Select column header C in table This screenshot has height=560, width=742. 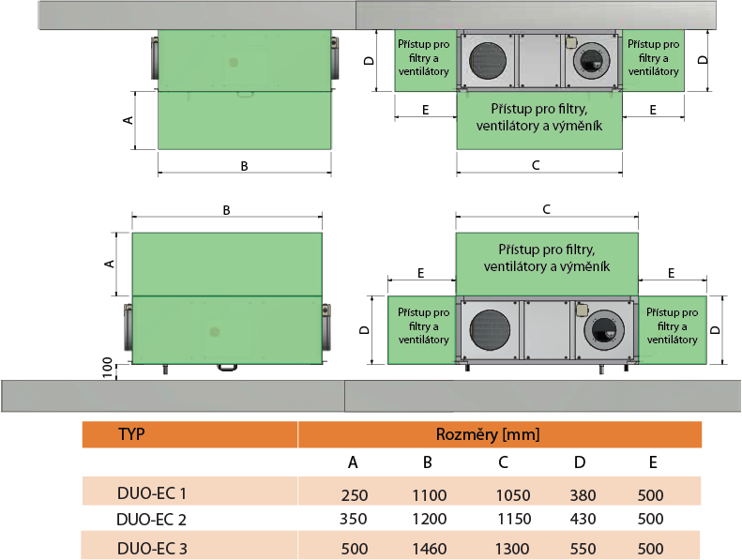503,462
